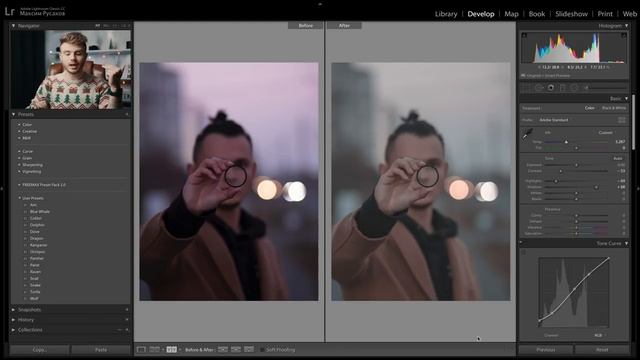Collapse the Tone Curve panel
This screenshot has height=360, width=640.
pyautogui.click(x=627, y=243)
